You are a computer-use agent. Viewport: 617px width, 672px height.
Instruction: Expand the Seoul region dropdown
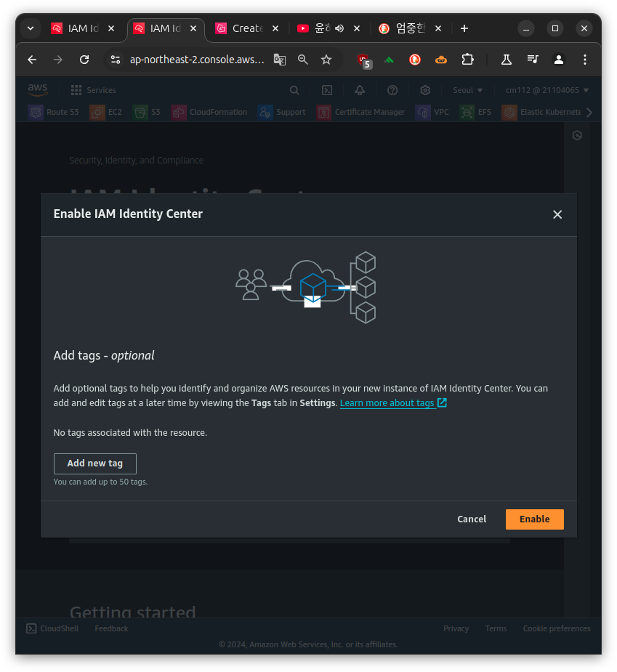(468, 90)
